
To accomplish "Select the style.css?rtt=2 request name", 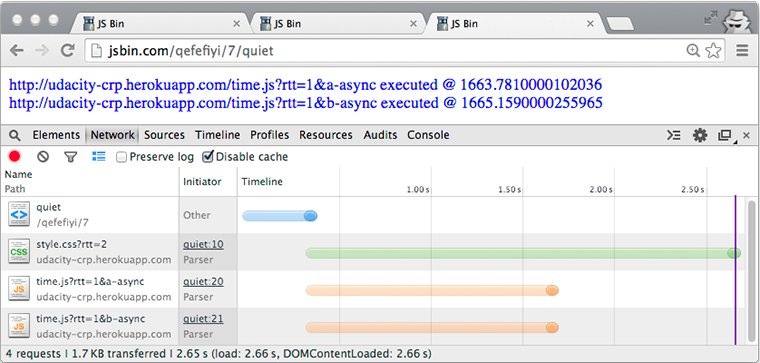I will pyautogui.click(x=71, y=245).
